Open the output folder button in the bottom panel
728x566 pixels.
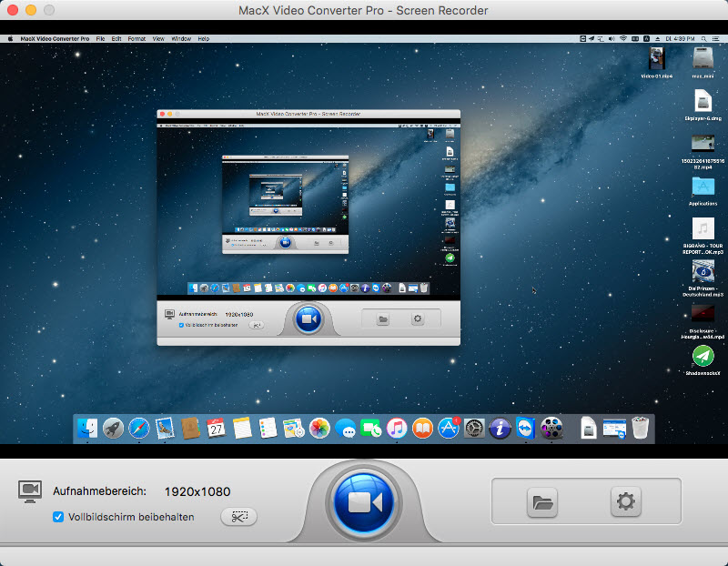coord(542,502)
